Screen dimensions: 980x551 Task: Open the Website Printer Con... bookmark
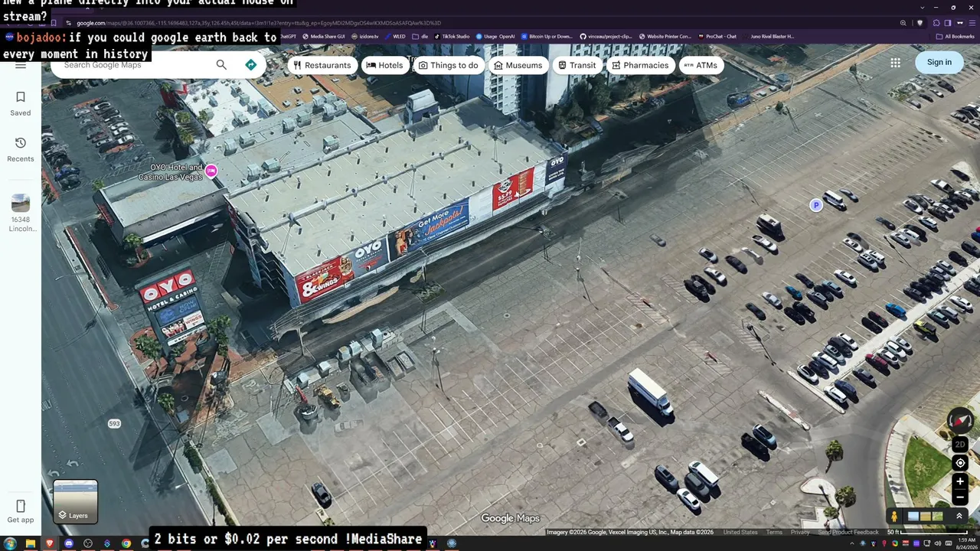click(665, 37)
